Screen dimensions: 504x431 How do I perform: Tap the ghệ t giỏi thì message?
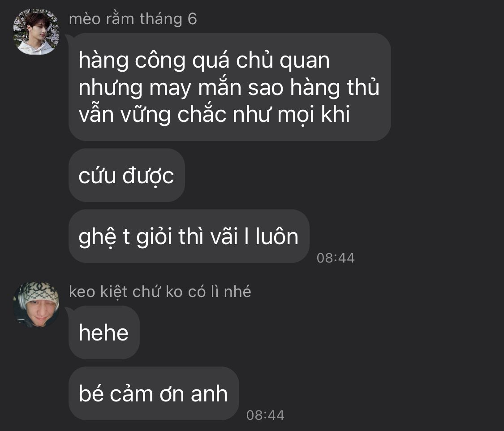tap(189, 236)
